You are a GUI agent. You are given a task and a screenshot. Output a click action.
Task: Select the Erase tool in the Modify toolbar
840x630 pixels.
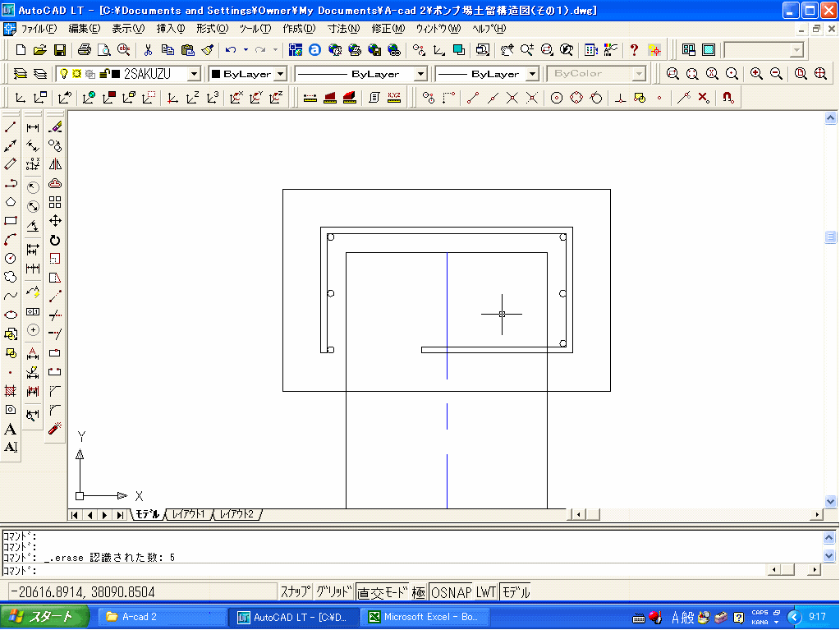click(55, 127)
